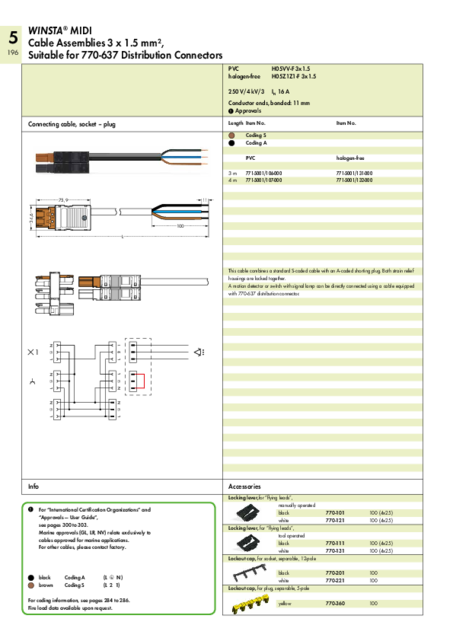Click accessory item number 770-201
The width and height of the screenshot is (453, 641).
[x=335, y=573]
